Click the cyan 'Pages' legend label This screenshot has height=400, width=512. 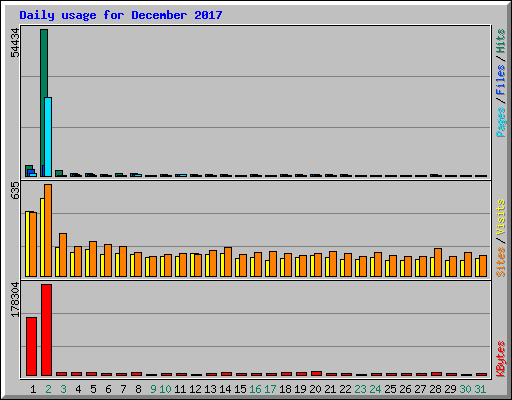coord(500,122)
